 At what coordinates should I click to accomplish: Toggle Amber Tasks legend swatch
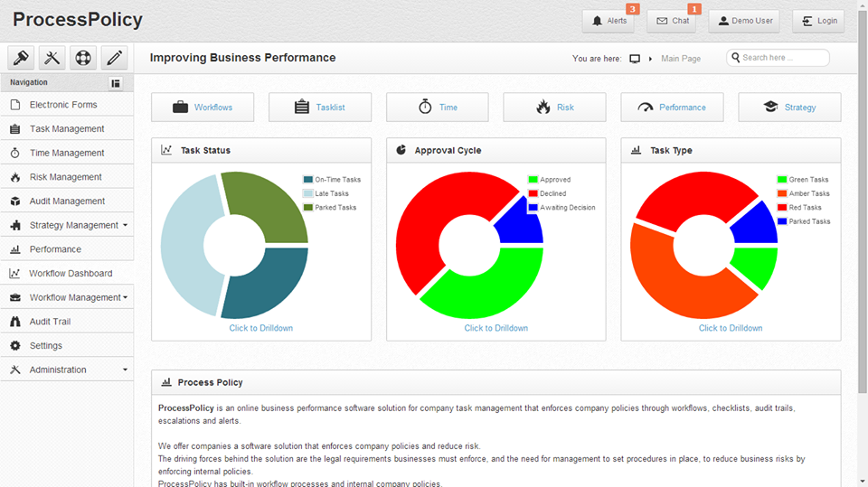pyautogui.click(x=781, y=193)
